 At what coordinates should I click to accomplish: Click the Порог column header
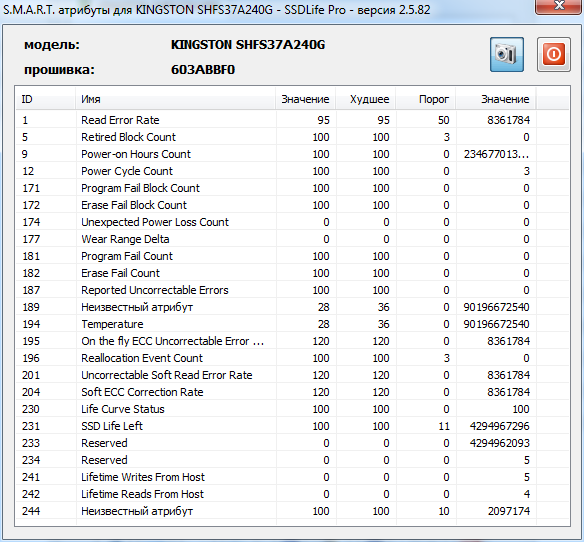click(426, 99)
